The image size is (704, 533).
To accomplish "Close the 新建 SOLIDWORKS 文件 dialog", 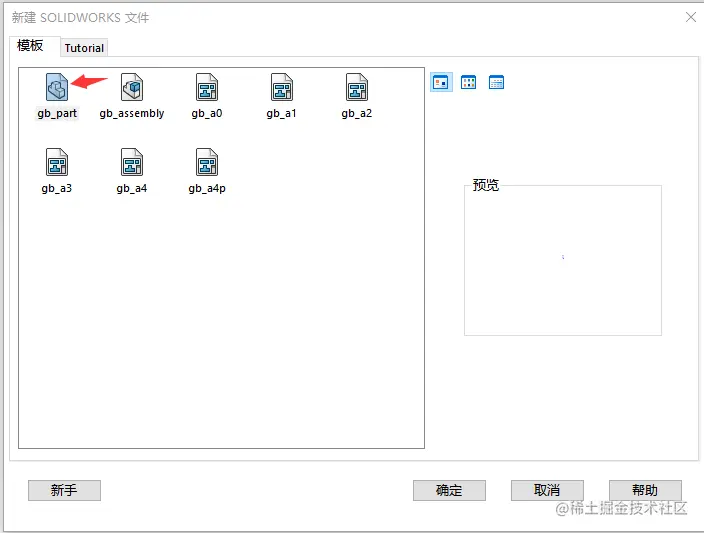I will pos(691,17).
